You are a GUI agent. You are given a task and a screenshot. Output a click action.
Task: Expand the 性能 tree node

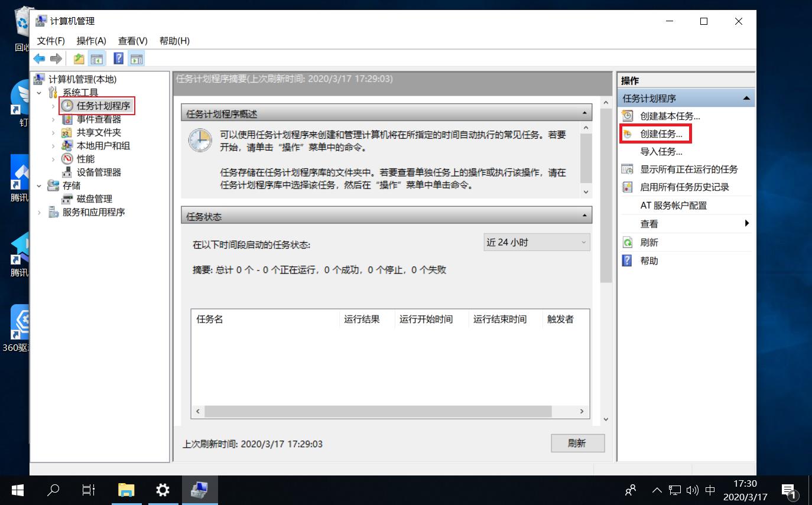tap(53, 159)
